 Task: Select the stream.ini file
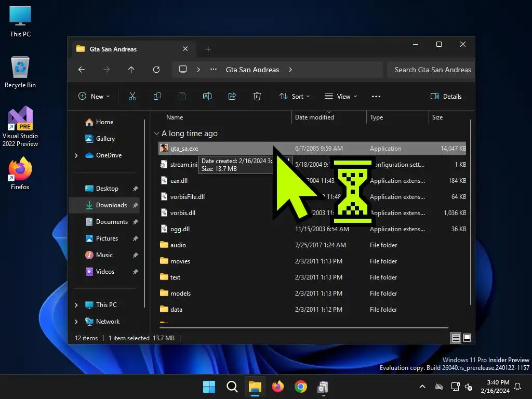(x=312, y=165)
